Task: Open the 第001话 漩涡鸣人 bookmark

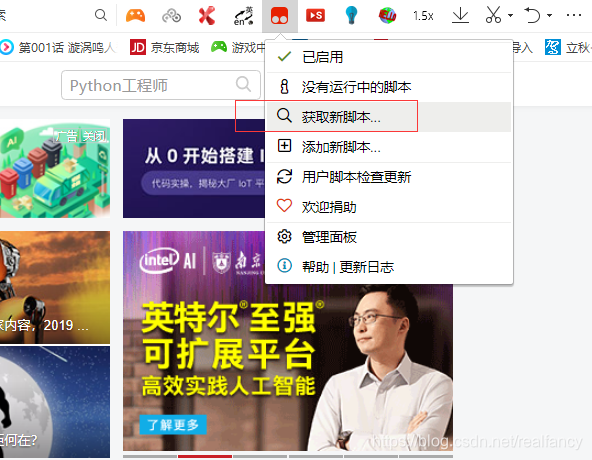Action: pyautogui.click(x=58, y=48)
